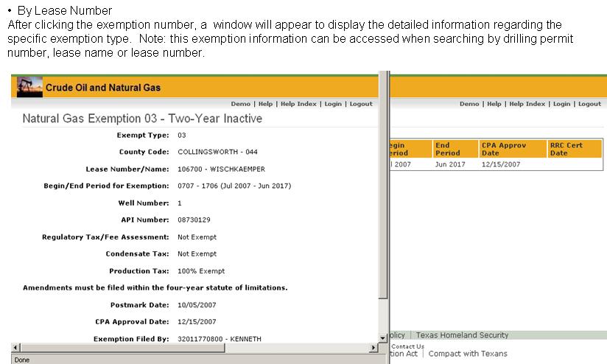The width and height of the screenshot is (607, 364).
Task: Click the Contact Us footer link
Action: 407,346
